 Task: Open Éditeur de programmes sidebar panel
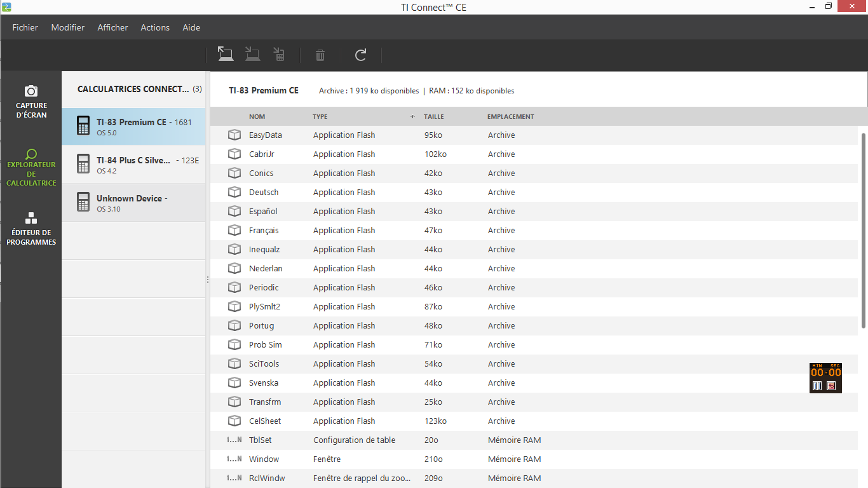[x=31, y=228]
